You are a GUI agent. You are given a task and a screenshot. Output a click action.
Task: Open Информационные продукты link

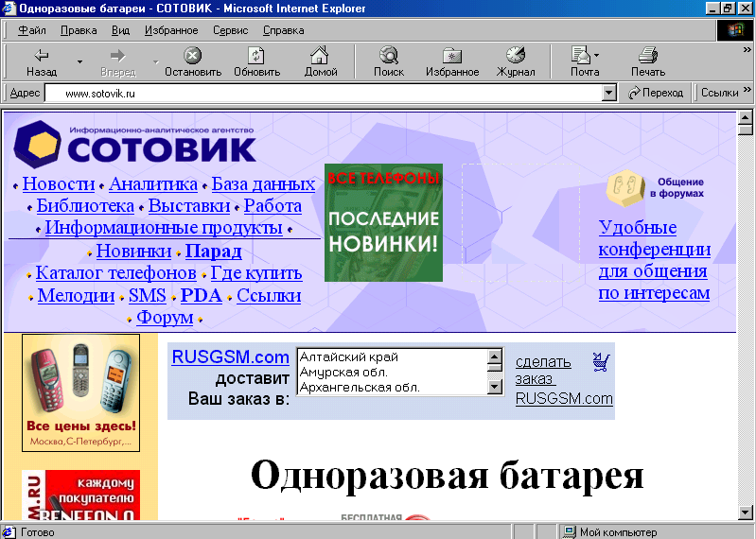point(164,227)
